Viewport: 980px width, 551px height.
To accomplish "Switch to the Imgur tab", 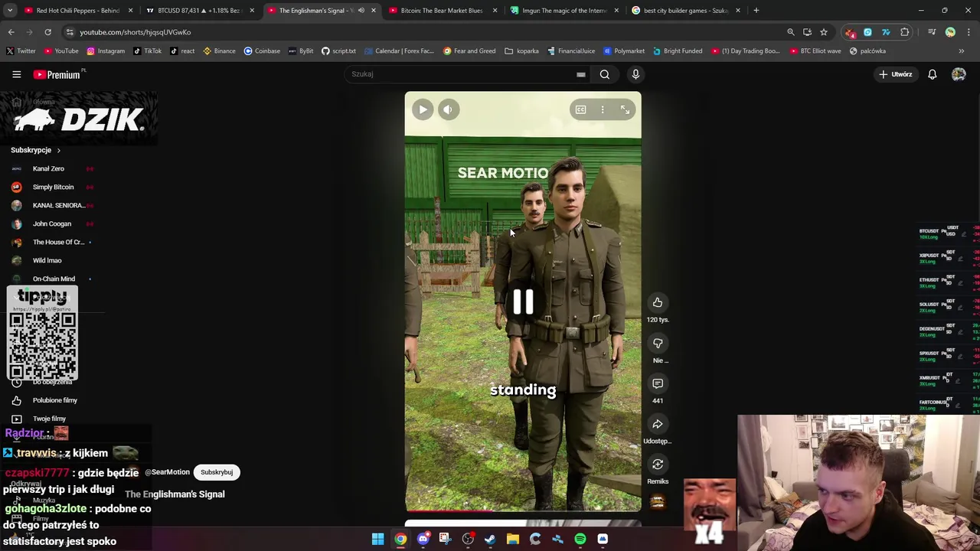I will [563, 11].
